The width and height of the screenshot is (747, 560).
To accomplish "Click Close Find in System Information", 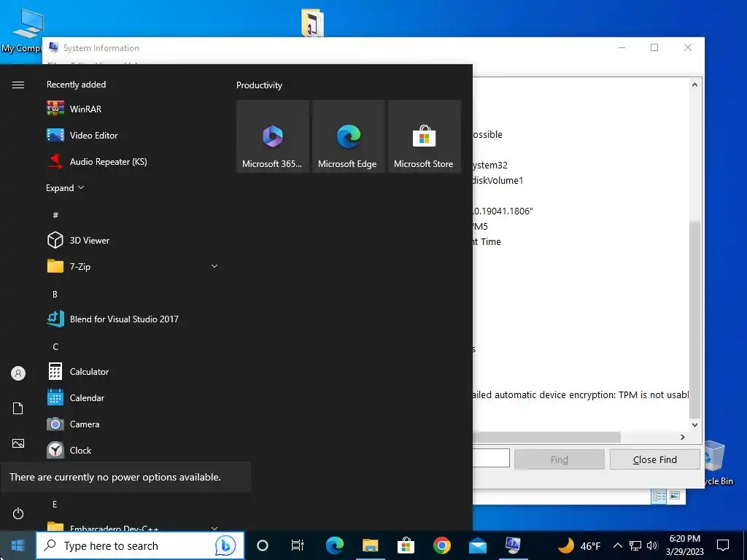I will point(654,459).
